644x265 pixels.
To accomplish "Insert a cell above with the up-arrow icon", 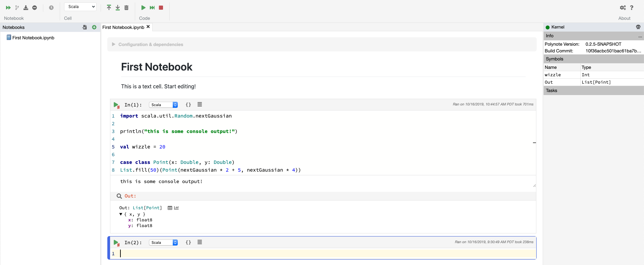I will click(109, 7).
